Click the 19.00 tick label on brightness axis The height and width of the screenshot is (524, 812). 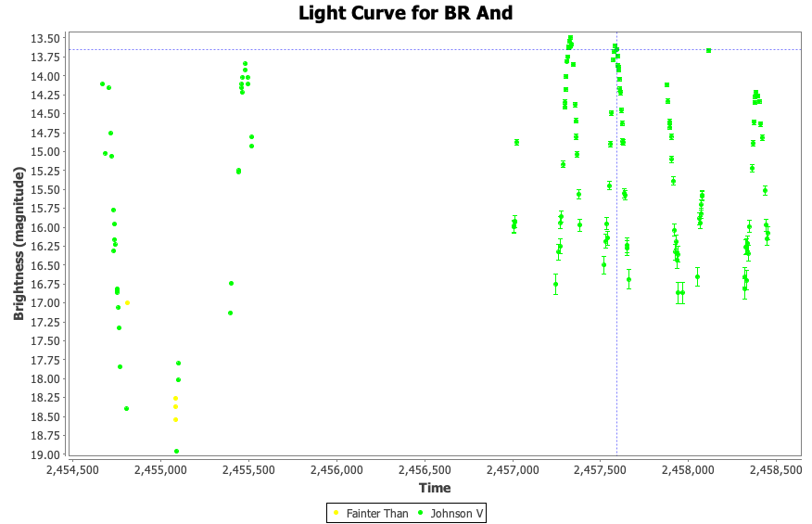[45, 454]
